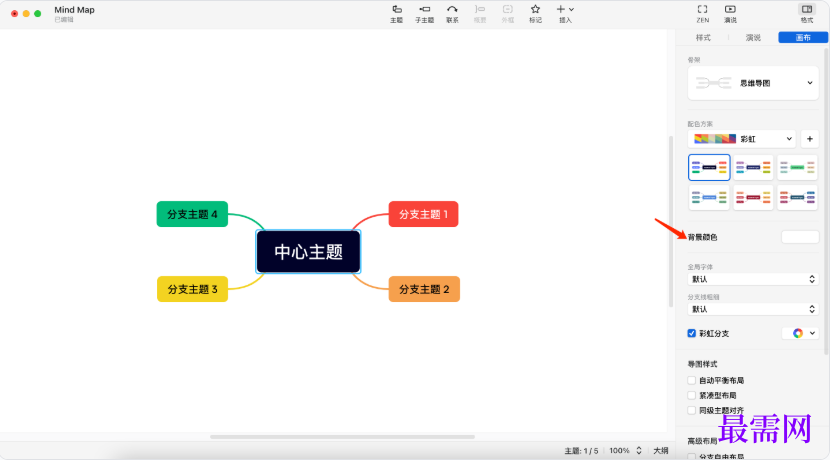Open the 全局字体 dropdown set to 默认
The image size is (830, 460).
tap(753, 279)
